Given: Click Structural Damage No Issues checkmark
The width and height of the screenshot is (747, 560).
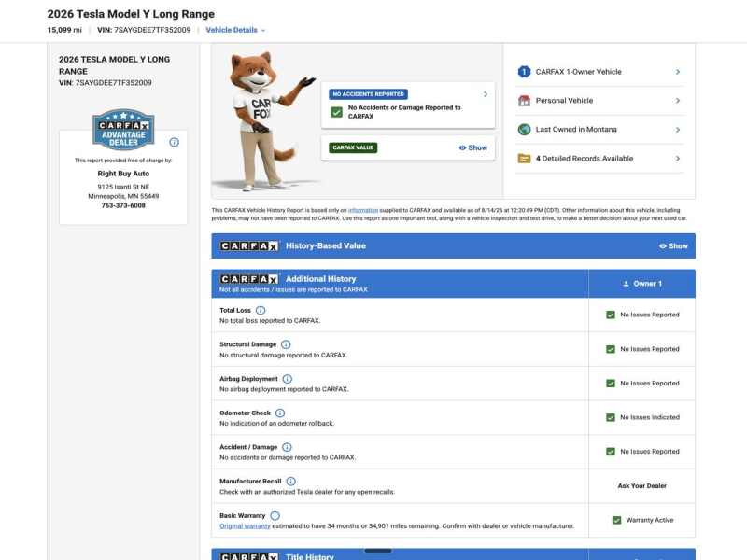Looking at the screenshot, I should (611, 349).
